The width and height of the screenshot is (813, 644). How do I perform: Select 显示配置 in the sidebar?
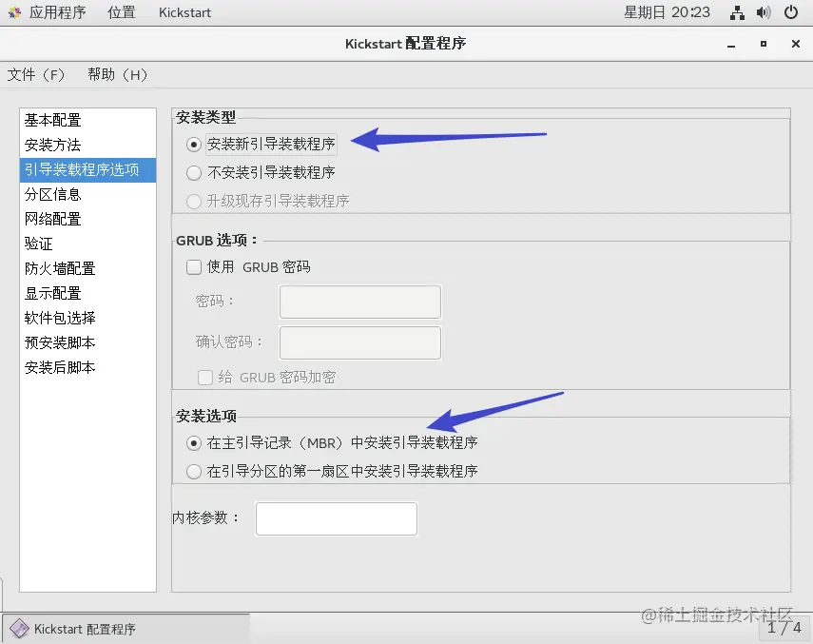click(x=87, y=294)
